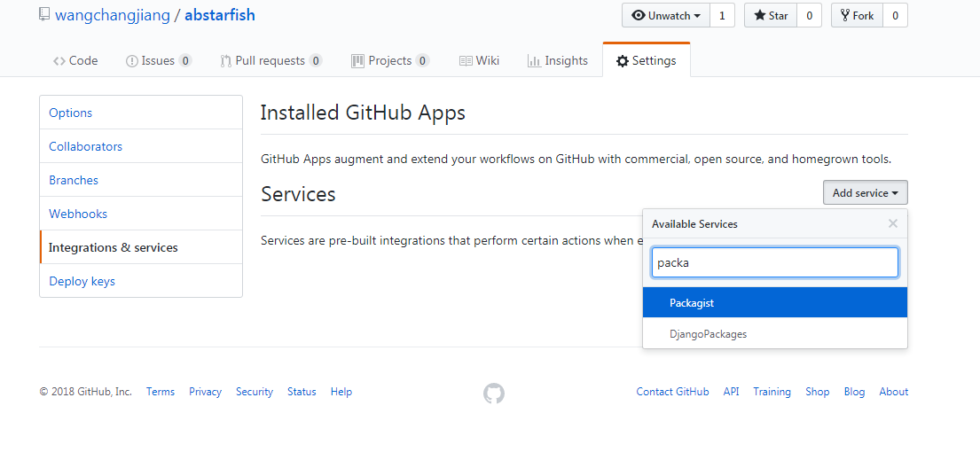The image size is (980, 460).
Task: Open the API footer link
Action: pos(732,392)
